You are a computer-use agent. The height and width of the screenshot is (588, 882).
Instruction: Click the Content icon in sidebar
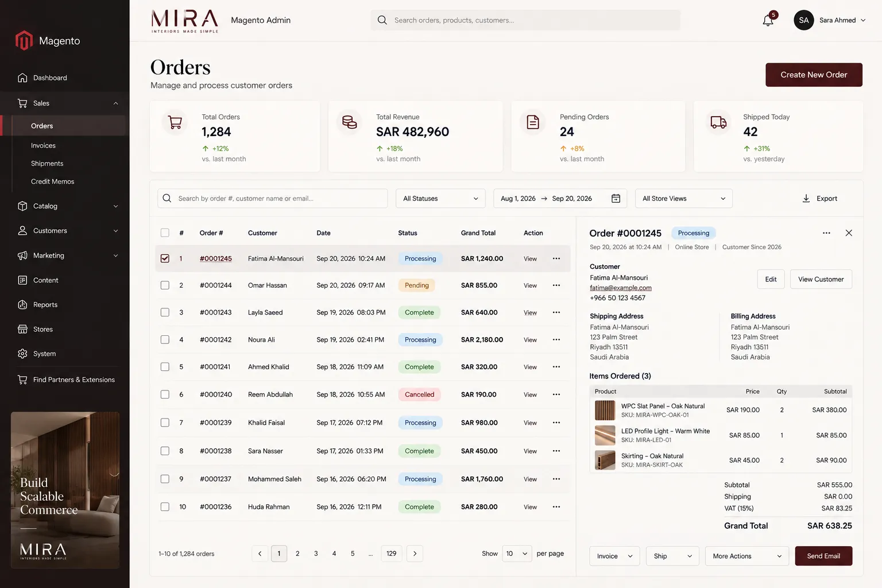point(22,280)
